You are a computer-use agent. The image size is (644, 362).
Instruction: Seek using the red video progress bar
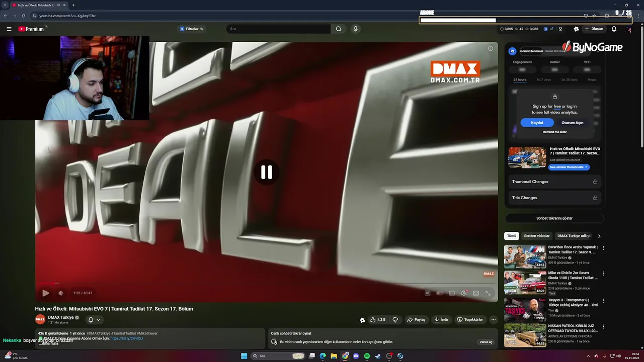(x=267, y=284)
